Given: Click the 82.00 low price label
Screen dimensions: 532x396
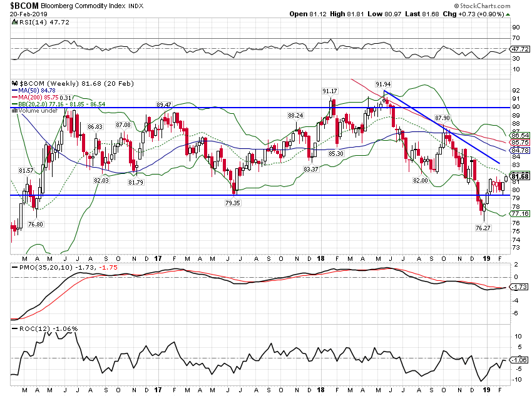Looking at the screenshot, I should [x=421, y=181].
